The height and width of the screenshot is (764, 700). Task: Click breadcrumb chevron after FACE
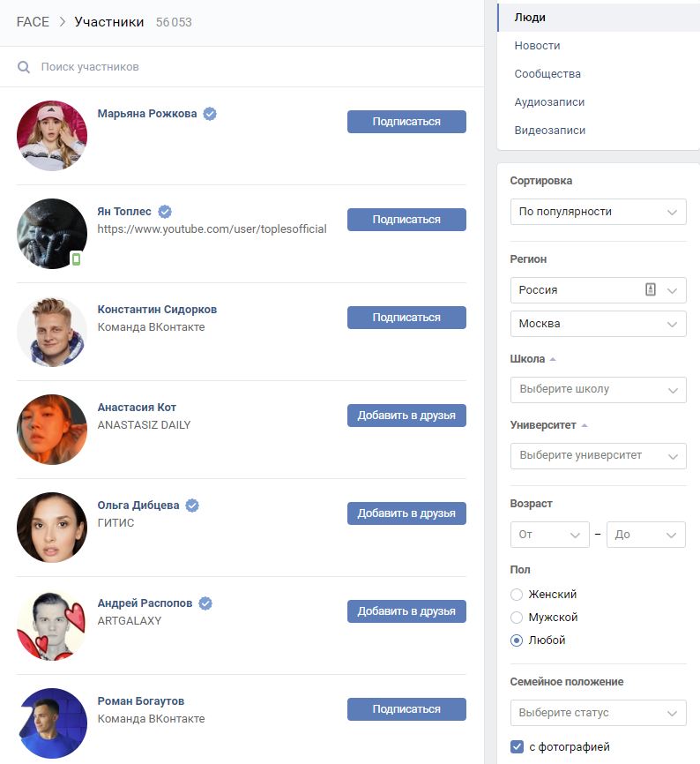[x=62, y=22]
